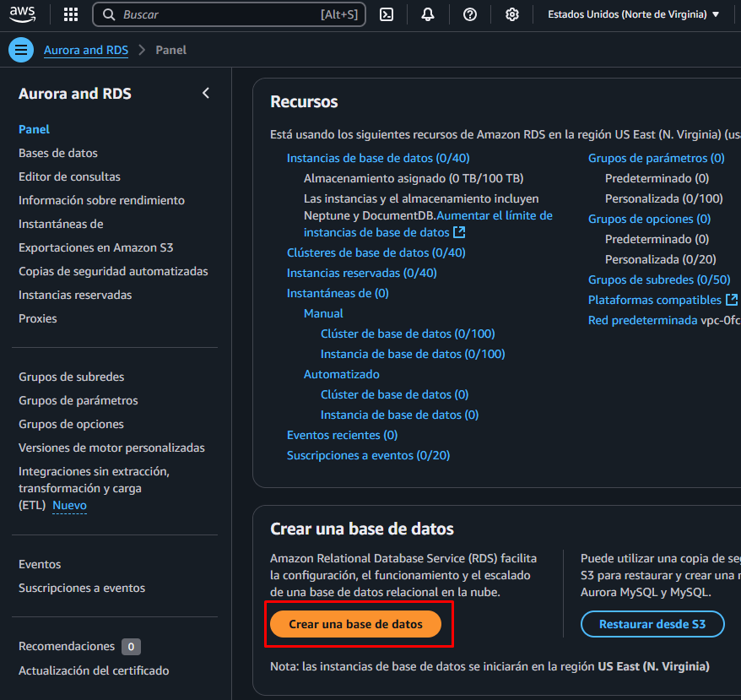The height and width of the screenshot is (700, 741).
Task: Click Personalizada (0/20) text
Action: [661, 259]
